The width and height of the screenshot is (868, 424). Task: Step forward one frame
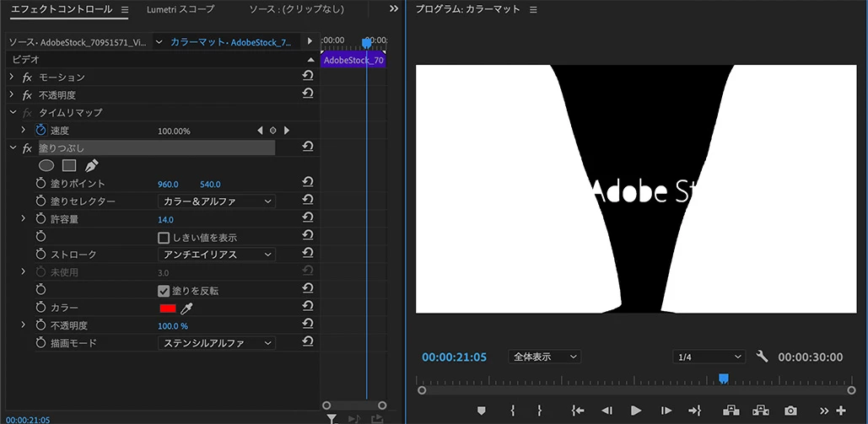666,411
